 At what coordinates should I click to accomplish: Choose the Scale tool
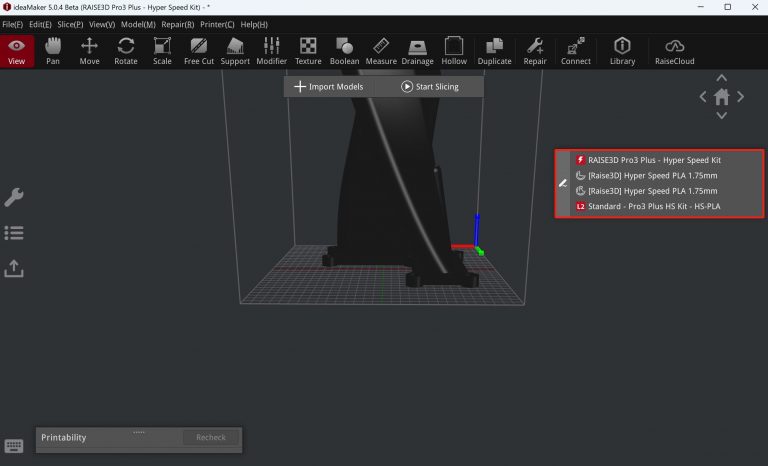162,51
